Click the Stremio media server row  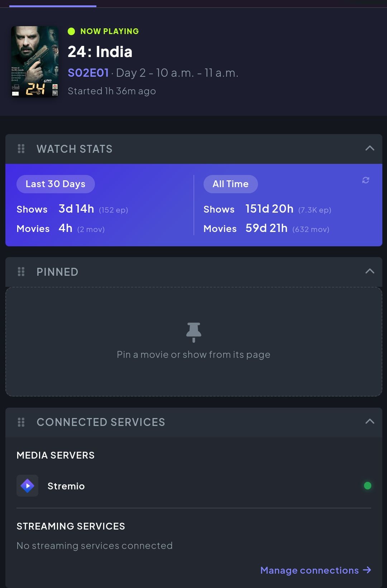[193, 486]
